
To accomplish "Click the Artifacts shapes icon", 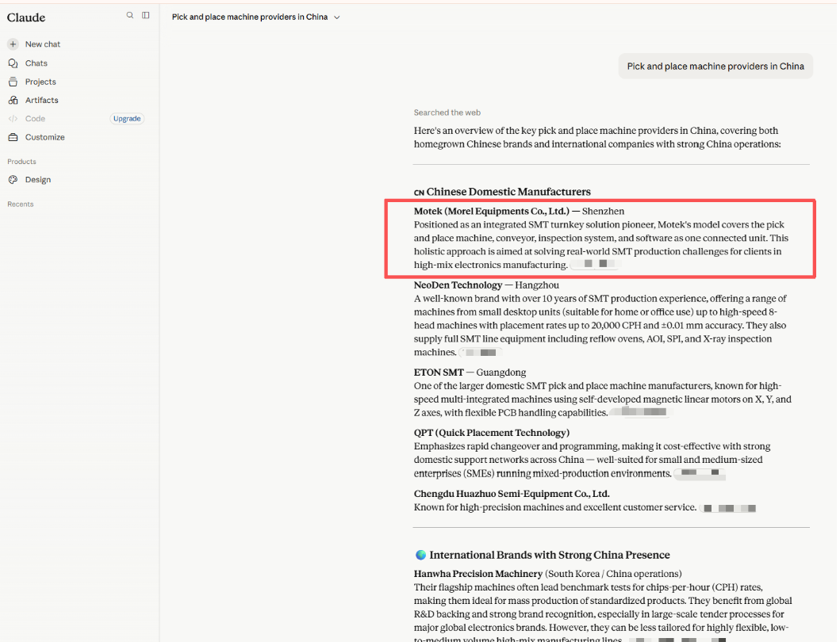I will 13,100.
